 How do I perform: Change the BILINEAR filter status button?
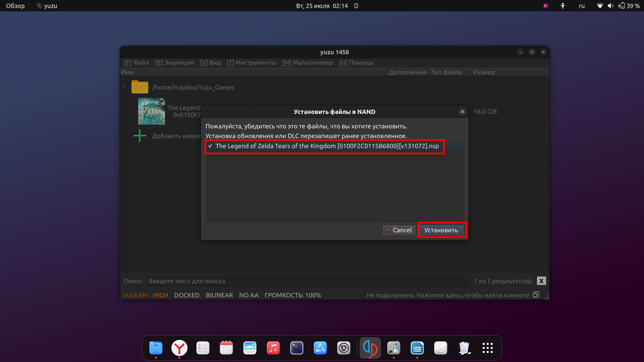[x=219, y=295]
